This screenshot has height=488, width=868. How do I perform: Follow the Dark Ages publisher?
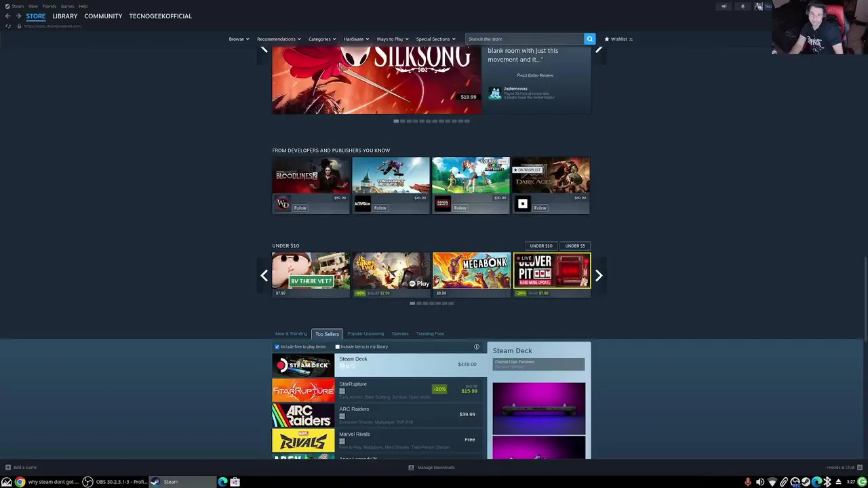(540, 208)
